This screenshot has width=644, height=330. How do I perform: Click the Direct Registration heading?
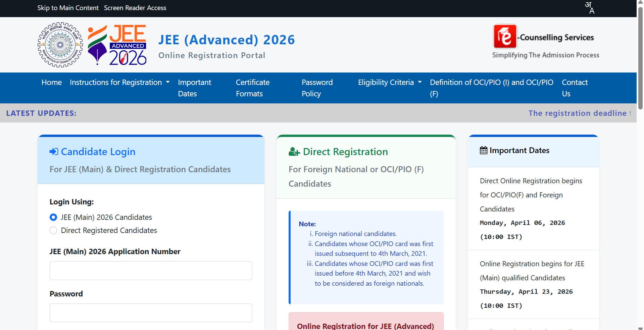click(x=345, y=152)
